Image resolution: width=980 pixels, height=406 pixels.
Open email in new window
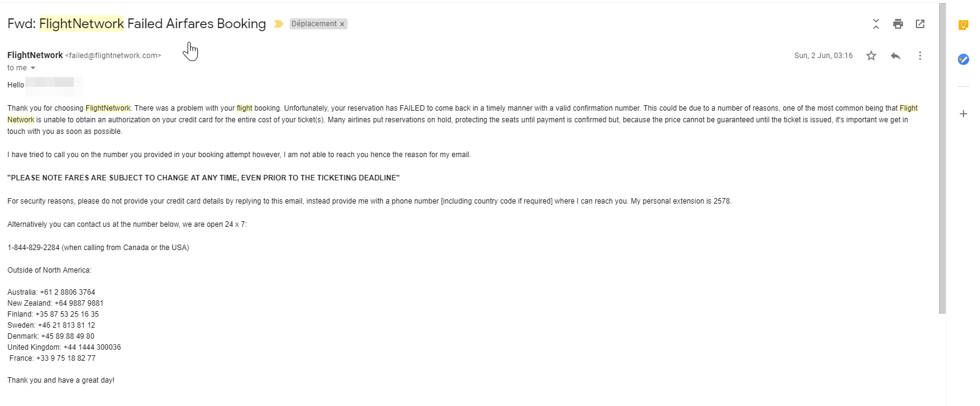[920, 24]
